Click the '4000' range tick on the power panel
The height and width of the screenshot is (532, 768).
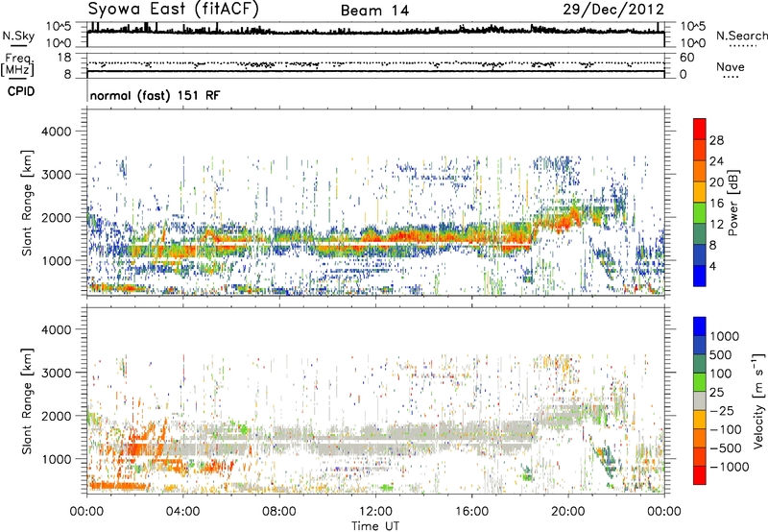coord(56,132)
